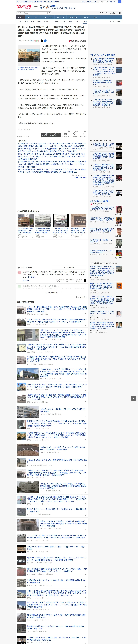Image resolution: width=138 pixels, height=644 pixels.
Task: Share the first comment on X
Action: 85,280
